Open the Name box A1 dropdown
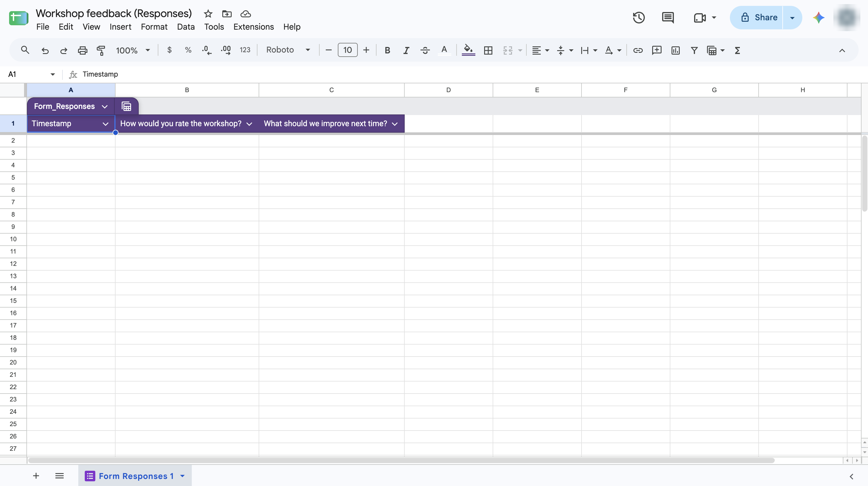The height and width of the screenshot is (486, 868). pyautogui.click(x=52, y=74)
